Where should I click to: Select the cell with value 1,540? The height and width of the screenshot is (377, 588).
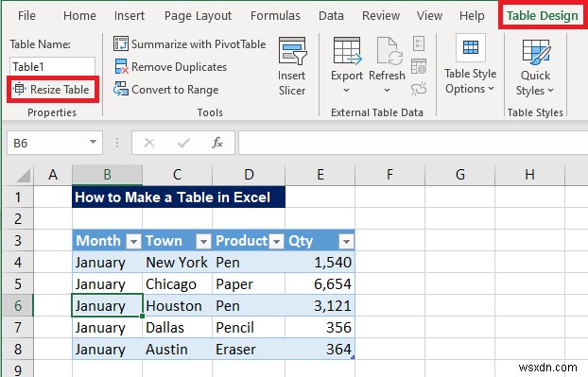coord(320,263)
